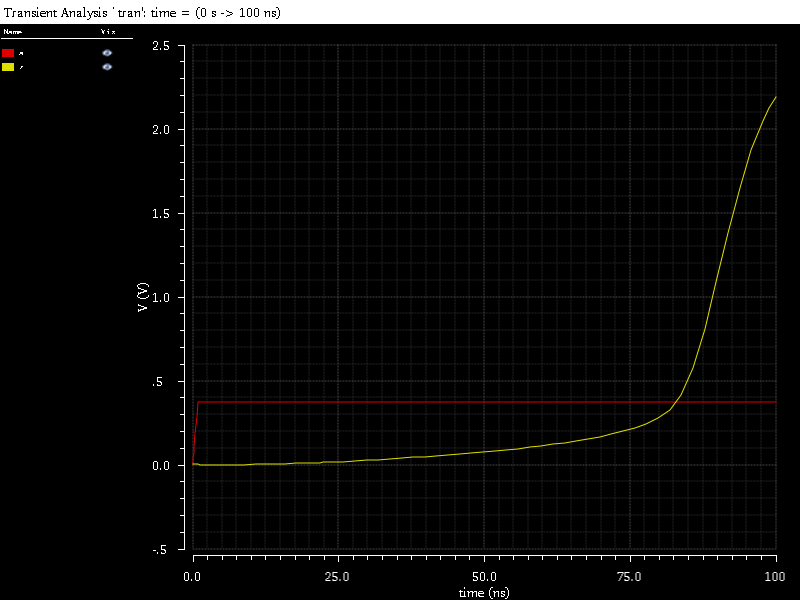800x600 pixels.
Task: Click the 25.0 tick on time axis
Action: [338, 578]
